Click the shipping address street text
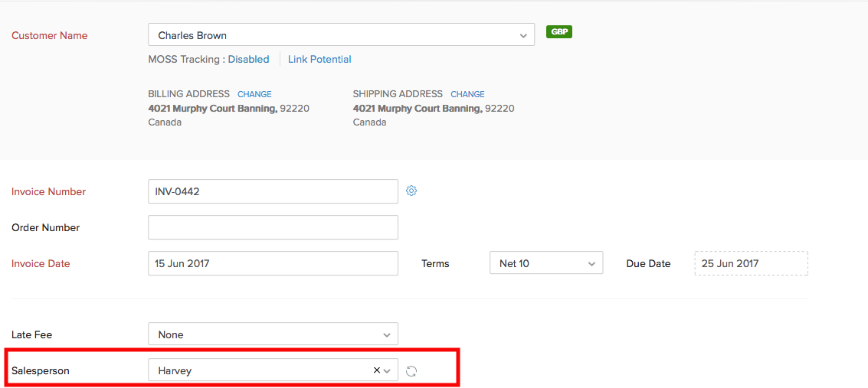The height and width of the screenshot is (388, 868). (x=418, y=109)
